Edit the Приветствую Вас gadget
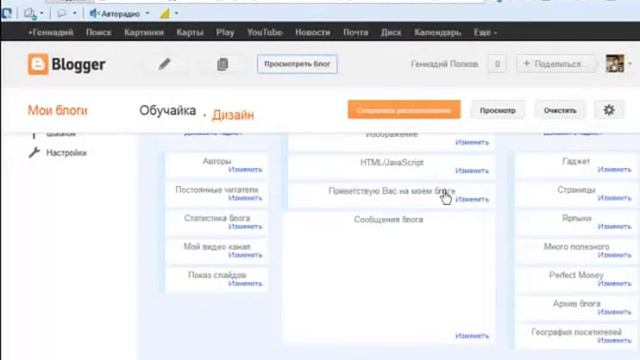The height and width of the screenshot is (360, 640). (472, 199)
